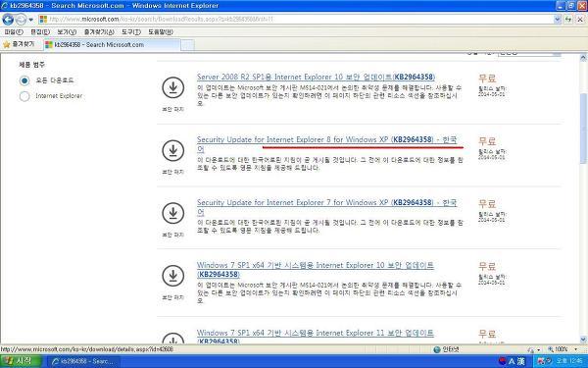
Task: Open the 도움말(H) menu
Action: pyautogui.click(x=160, y=32)
